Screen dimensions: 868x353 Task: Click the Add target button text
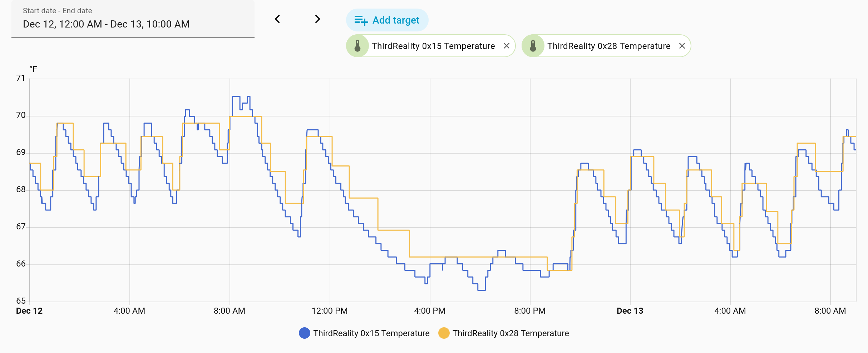click(x=396, y=20)
